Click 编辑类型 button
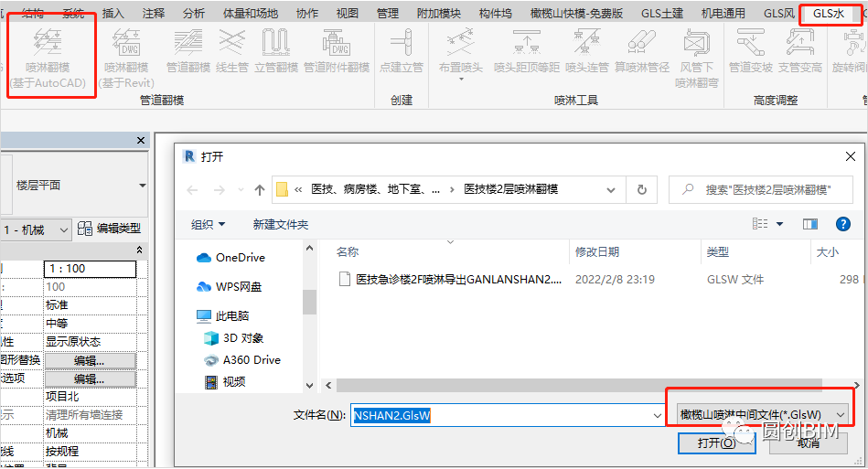The height and width of the screenshot is (469, 868). 110,229
